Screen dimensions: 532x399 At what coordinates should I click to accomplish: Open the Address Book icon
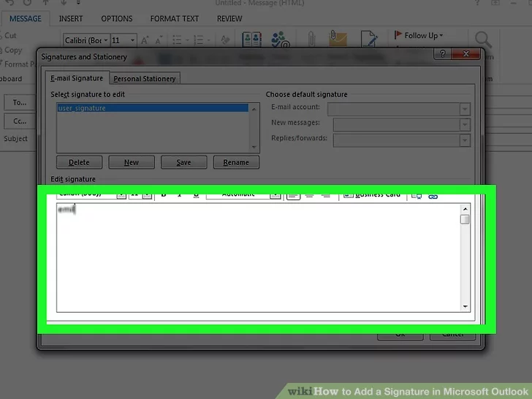[x=251, y=39]
